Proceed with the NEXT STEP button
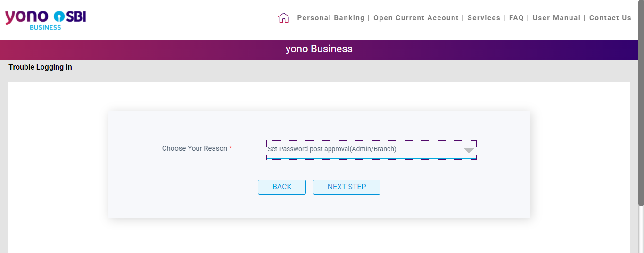Viewport: 644px width, 253px height. tap(347, 187)
